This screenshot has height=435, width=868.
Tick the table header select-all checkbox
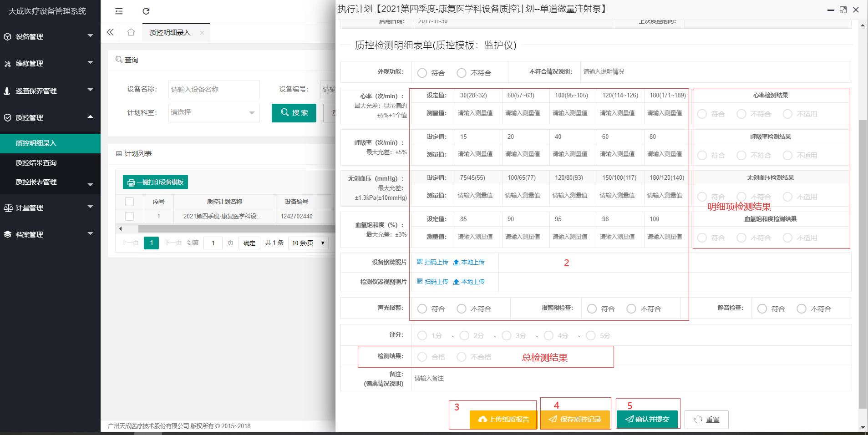[130, 202]
